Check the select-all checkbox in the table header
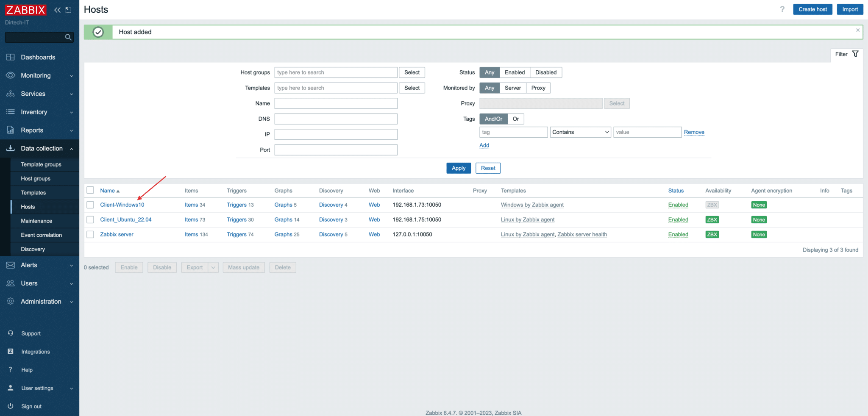The width and height of the screenshot is (868, 416). [x=90, y=190]
